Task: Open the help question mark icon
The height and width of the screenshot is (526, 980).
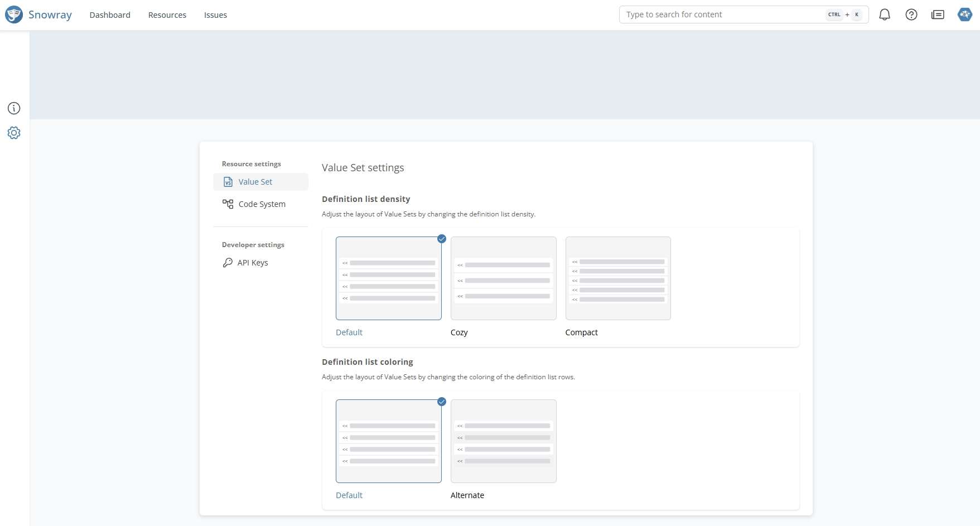Action: [x=911, y=15]
